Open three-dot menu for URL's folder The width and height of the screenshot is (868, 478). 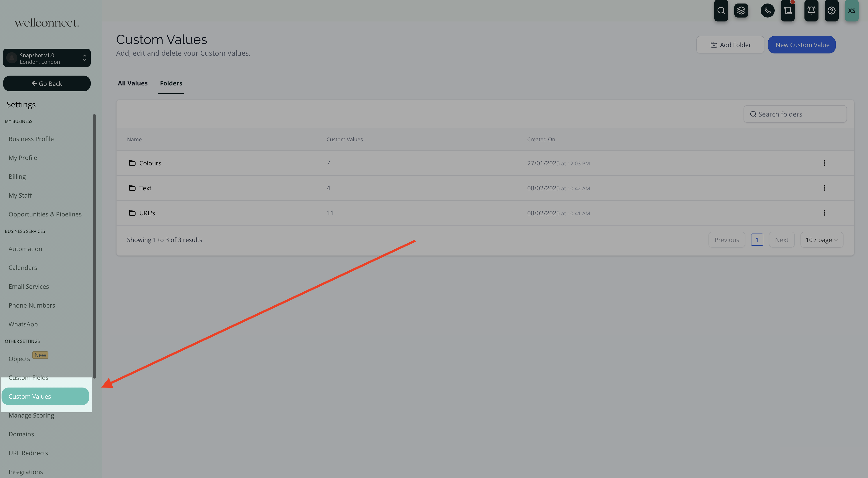tap(824, 213)
